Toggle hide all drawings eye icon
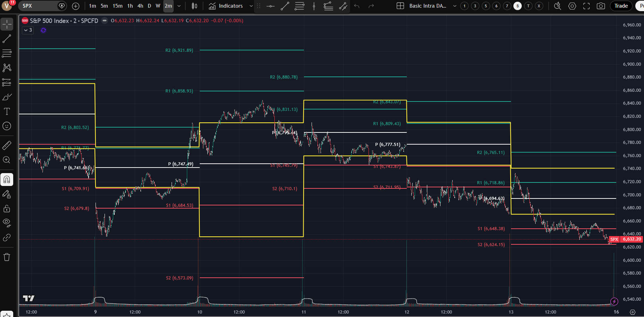644x317 pixels. (7, 222)
